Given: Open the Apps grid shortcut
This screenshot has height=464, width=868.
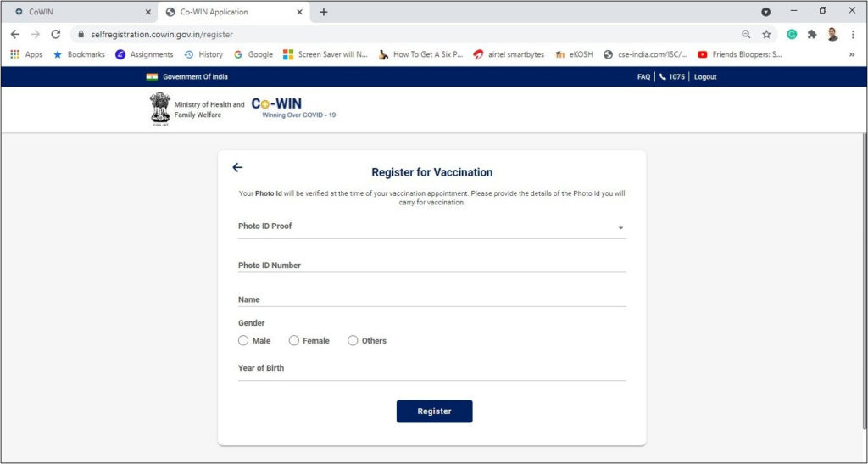Looking at the screenshot, I should (26, 54).
